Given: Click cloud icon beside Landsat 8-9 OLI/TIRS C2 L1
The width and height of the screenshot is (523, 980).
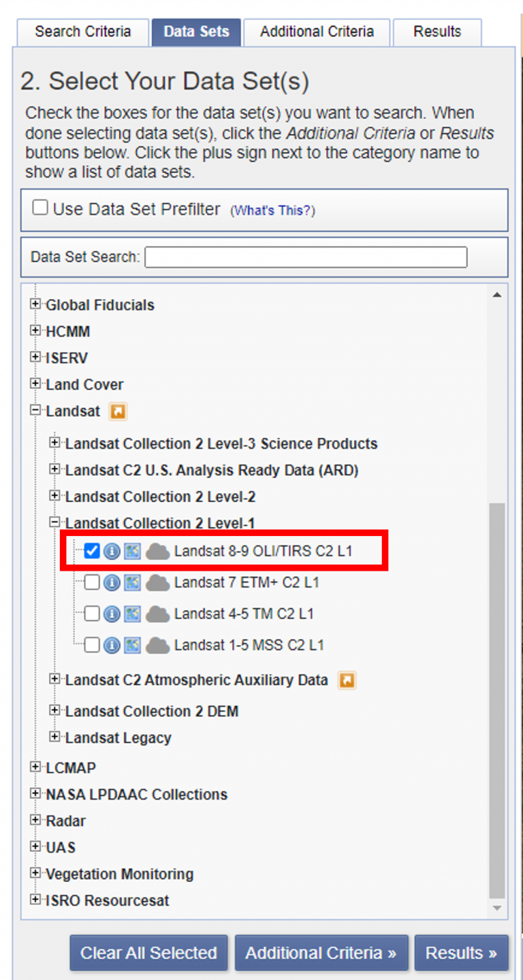Looking at the screenshot, I should pos(158,551).
